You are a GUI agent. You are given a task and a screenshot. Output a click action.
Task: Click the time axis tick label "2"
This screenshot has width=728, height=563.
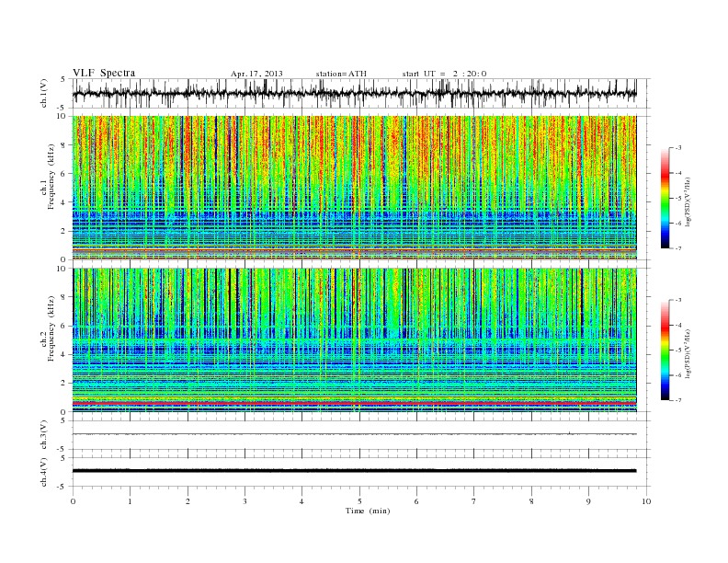pyautogui.click(x=188, y=501)
